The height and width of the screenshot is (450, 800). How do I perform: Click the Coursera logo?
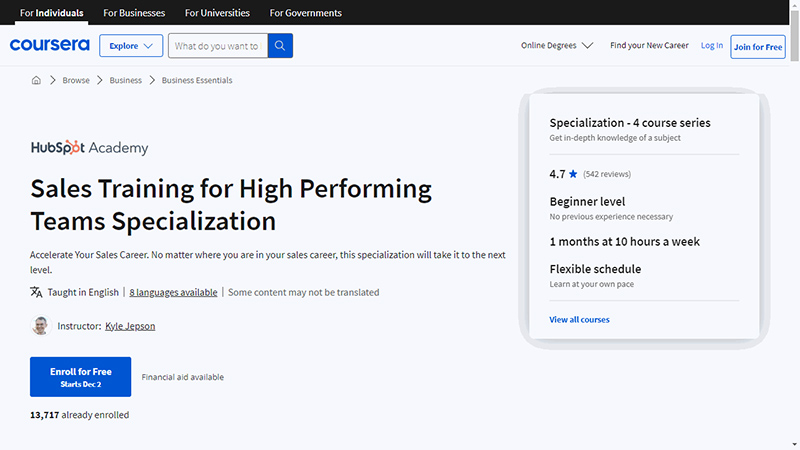(49, 45)
